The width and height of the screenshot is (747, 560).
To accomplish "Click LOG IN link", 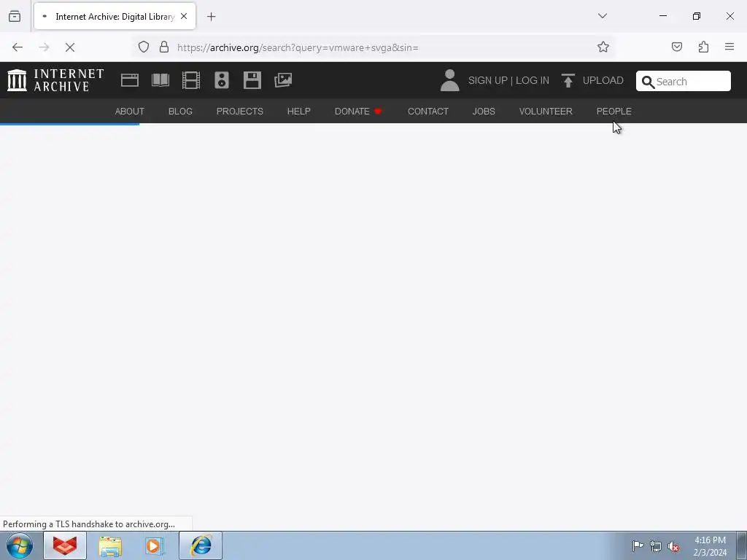I will click(x=533, y=80).
